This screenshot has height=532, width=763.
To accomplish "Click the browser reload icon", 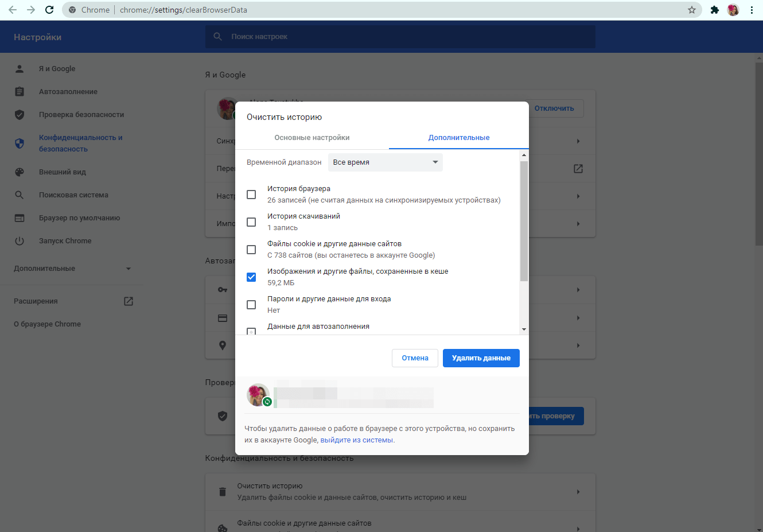I will pos(49,10).
